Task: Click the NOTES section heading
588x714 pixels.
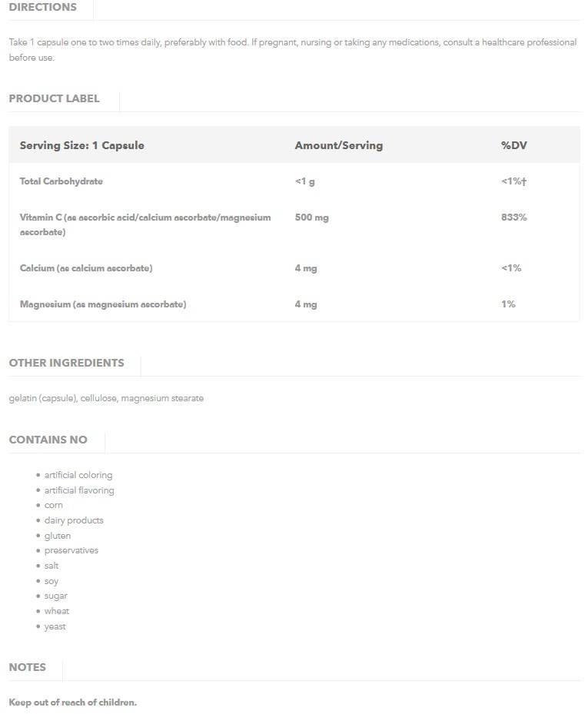Action: point(28,667)
